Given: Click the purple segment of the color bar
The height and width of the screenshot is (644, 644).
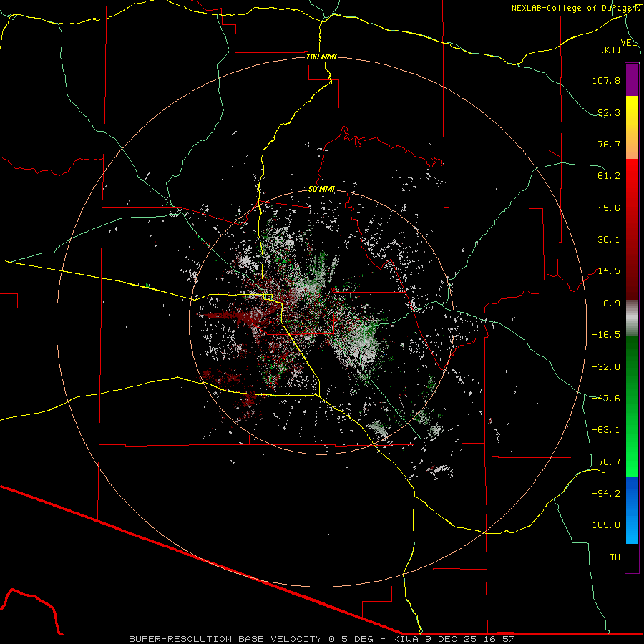Looking at the screenshot, I should [x=632, y=79].
